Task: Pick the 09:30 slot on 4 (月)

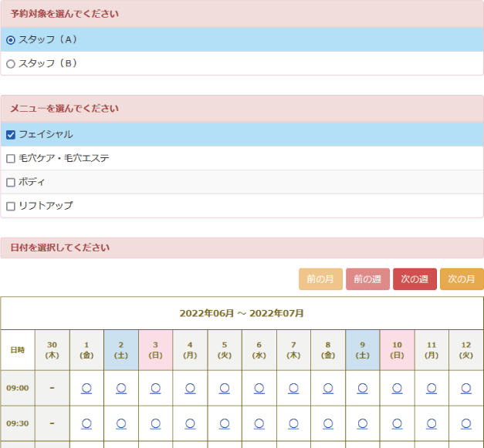Action: point(190,423)
